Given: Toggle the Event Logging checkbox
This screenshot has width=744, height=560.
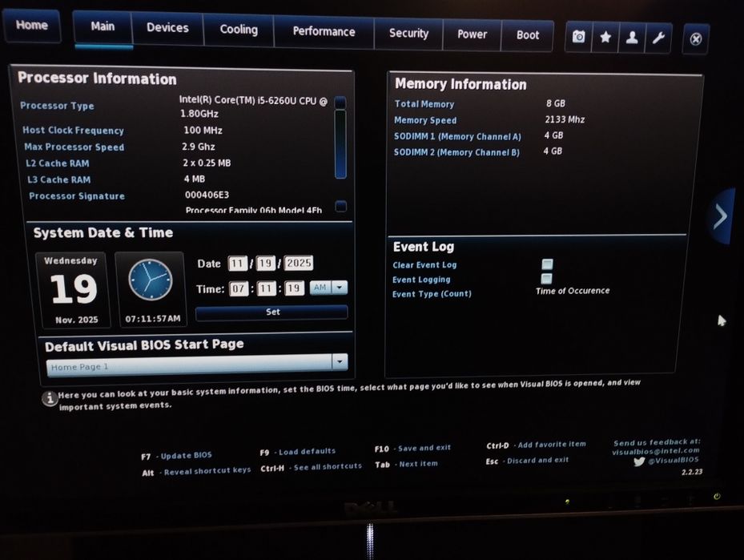Looking at the screenshot, I should pyautogui.click(x=546, y=278).
